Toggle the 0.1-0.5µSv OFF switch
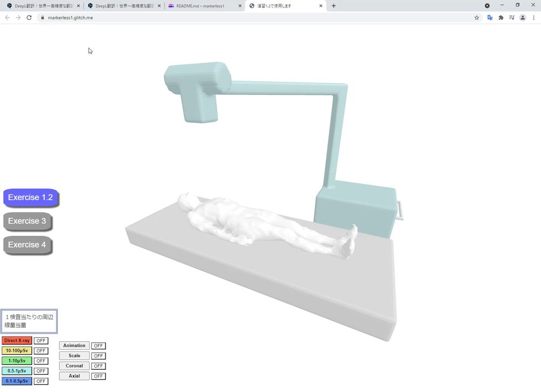The width and height of the screenshot is (541, 392). [41, 381]
